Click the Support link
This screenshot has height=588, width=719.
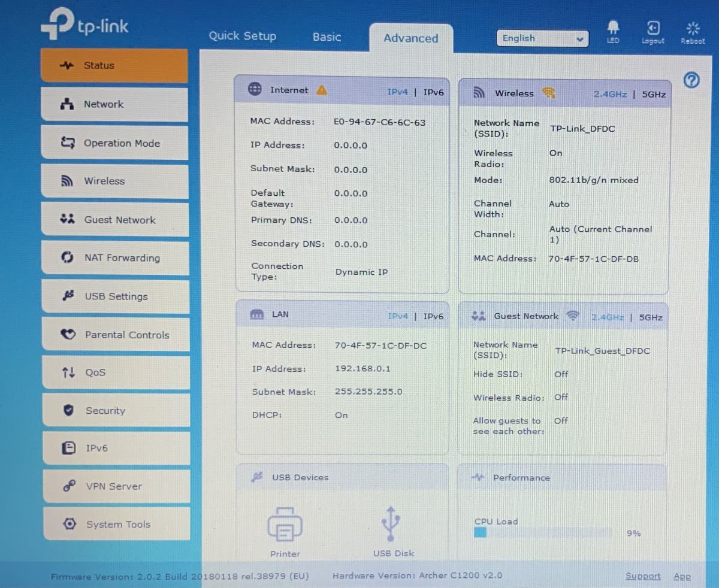643,576
